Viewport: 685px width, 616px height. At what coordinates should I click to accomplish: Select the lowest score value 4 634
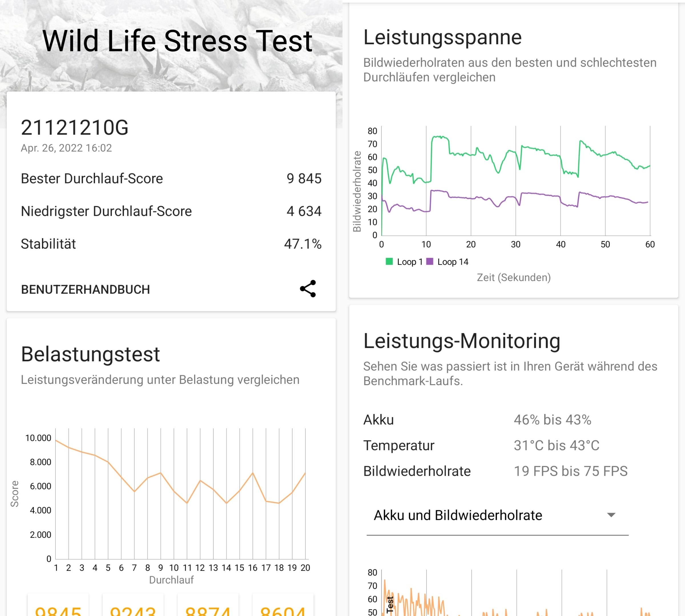304,211
